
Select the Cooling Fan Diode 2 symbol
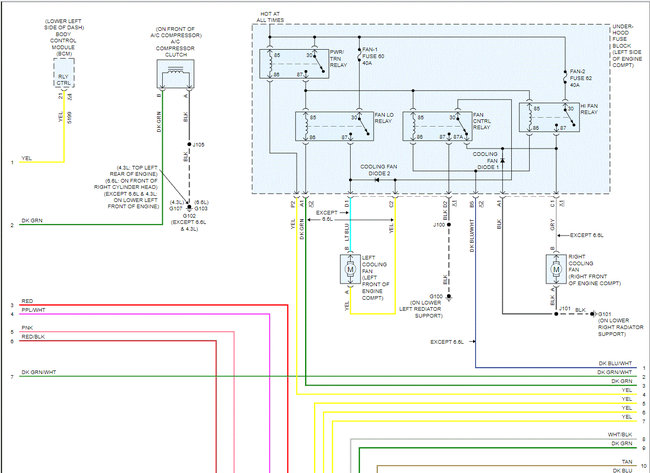point(377,180)
